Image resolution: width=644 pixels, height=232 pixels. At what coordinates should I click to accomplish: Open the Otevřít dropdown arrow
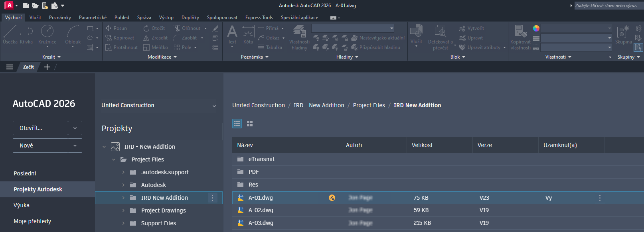click(x=75, y=128)
